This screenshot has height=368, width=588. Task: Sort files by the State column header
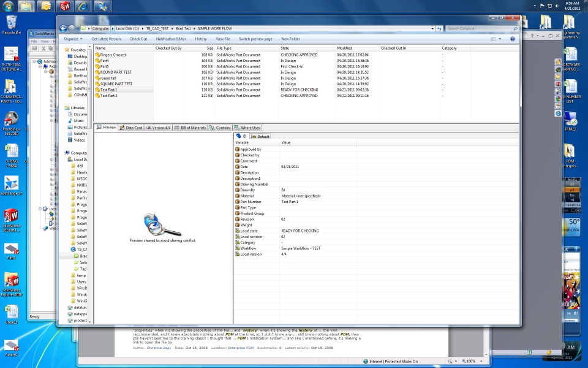pos(307,48)
